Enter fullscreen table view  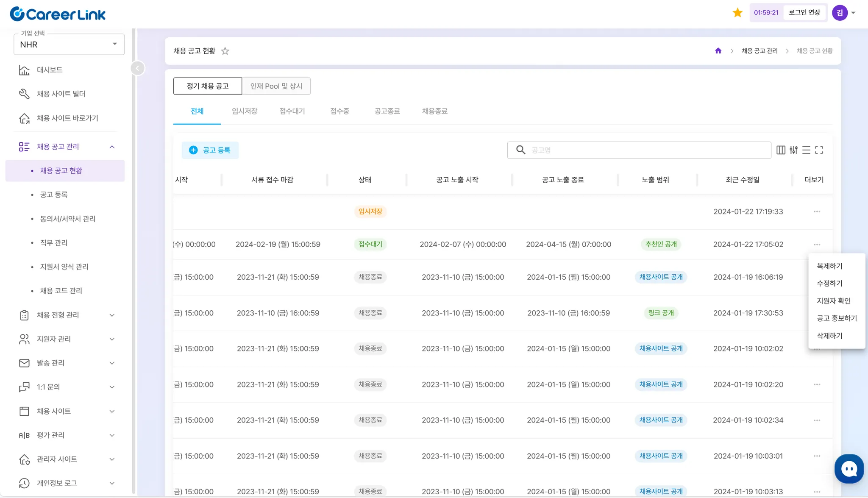pos(819,150)
